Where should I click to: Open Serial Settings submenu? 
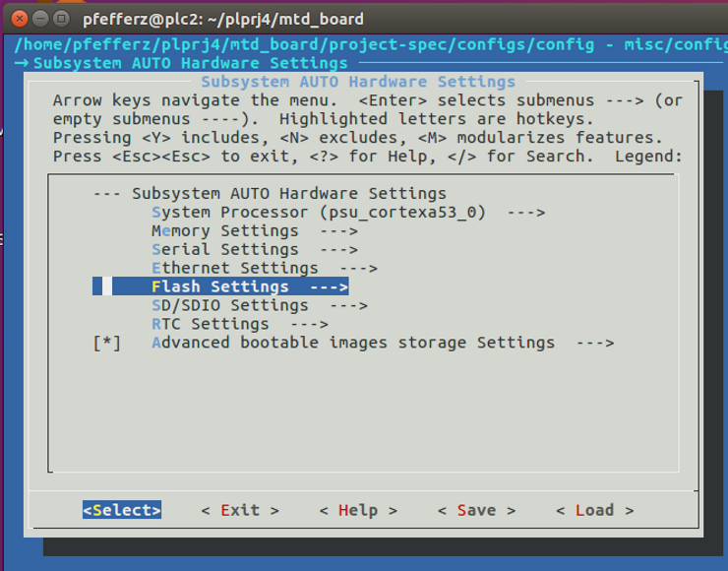click(255, 249)
